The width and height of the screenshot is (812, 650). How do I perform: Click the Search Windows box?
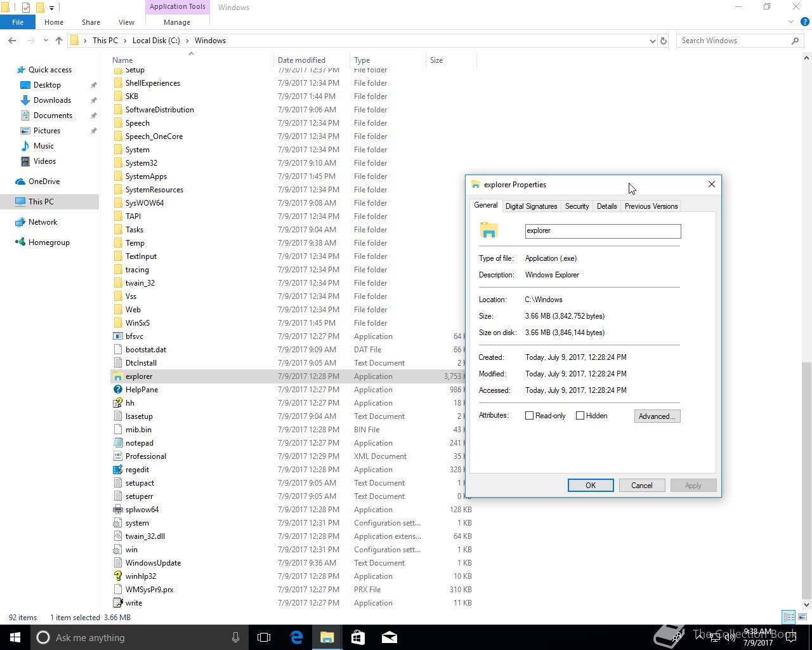point(739,41)
